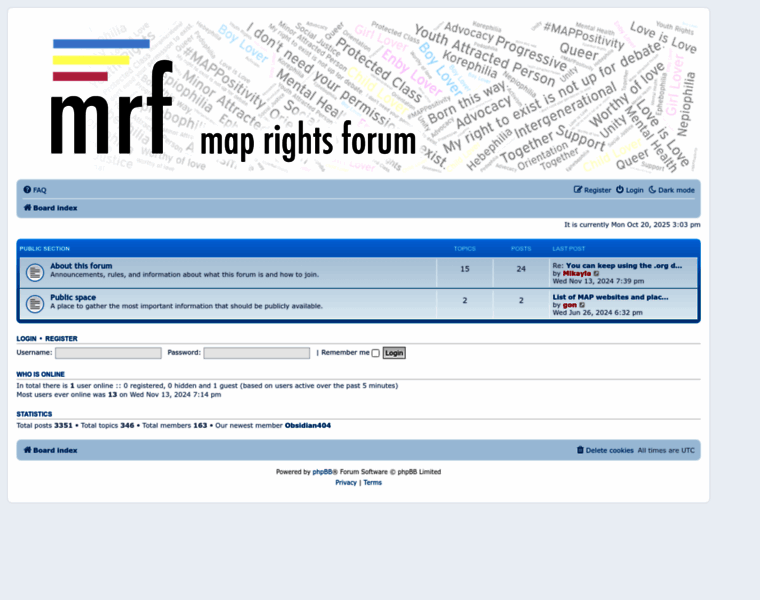Open the Public space forum section
The image size is (760, 600).
point(73,297)
